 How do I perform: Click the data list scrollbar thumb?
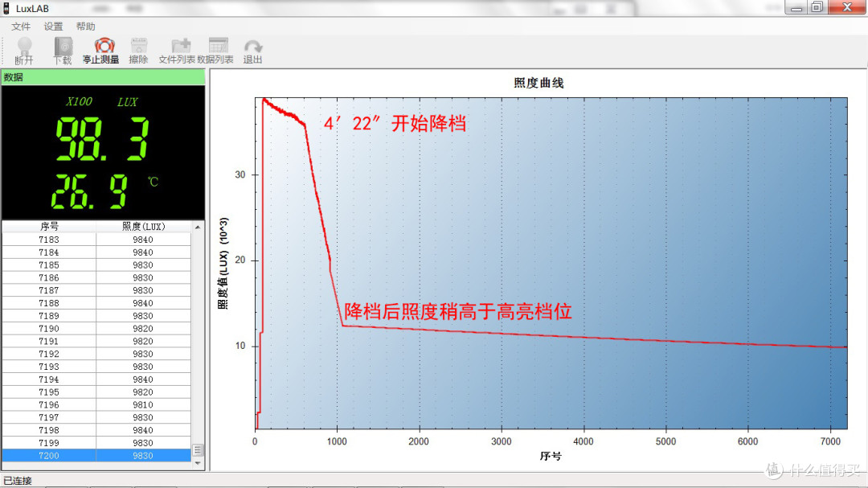(198, 449)
